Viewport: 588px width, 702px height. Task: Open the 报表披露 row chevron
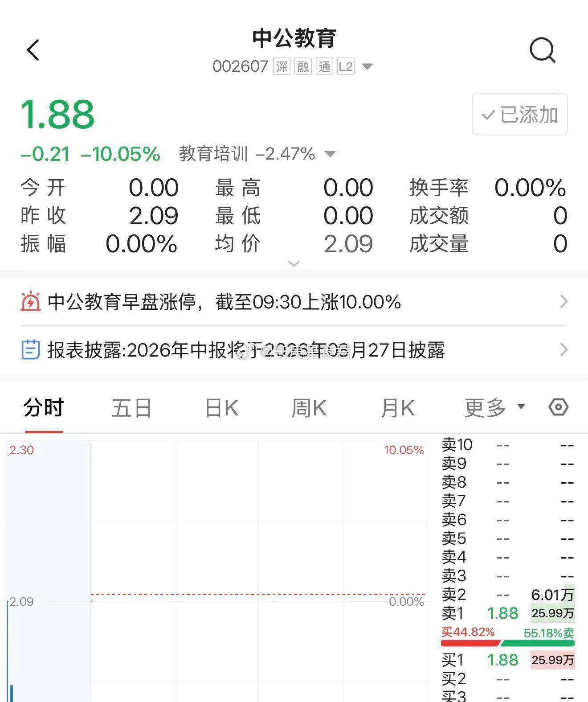[x=563, y=350]
